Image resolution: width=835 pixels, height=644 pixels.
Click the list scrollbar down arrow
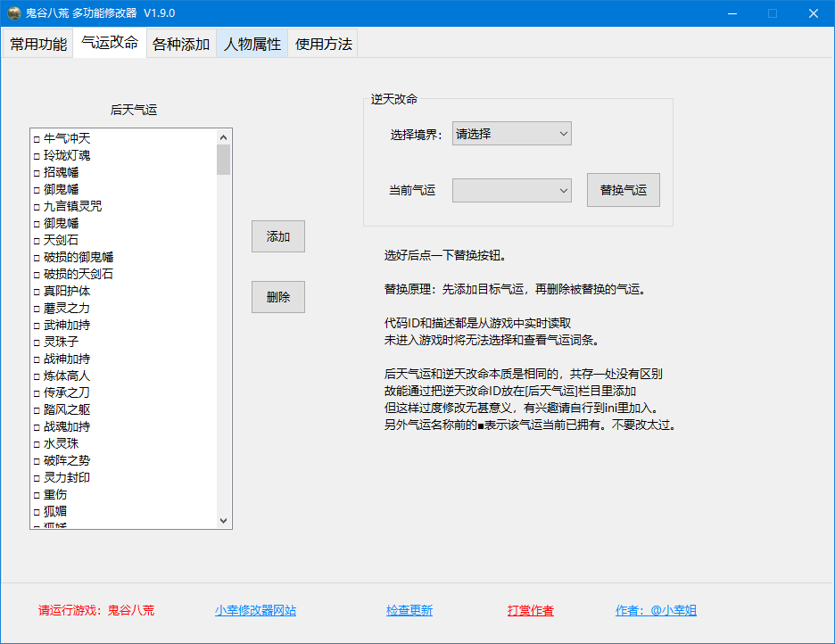point(224,521)
